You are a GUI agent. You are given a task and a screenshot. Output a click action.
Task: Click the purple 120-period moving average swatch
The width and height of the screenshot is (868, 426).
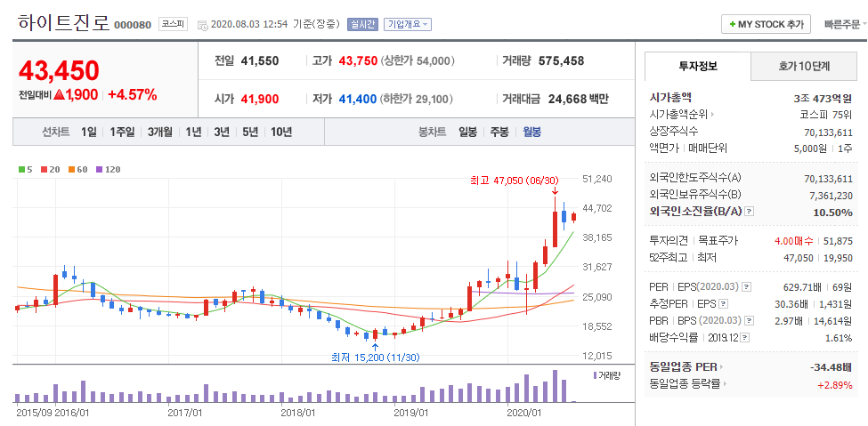99,169
